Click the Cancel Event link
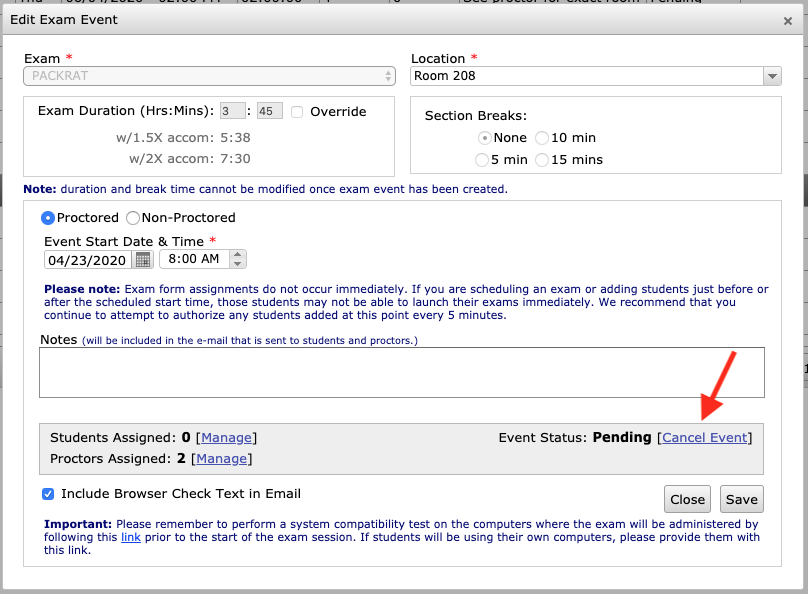808x594 pixels. [x=704, y=437]
